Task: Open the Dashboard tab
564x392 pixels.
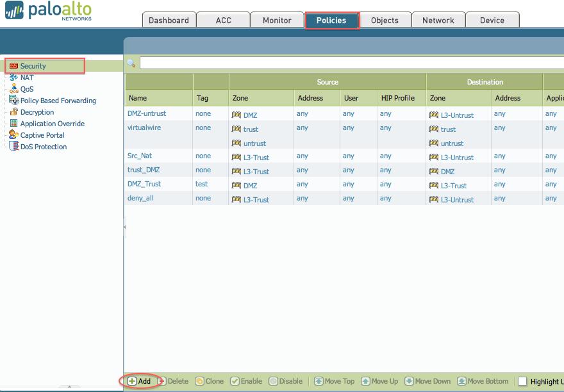Action: point(169,20)
